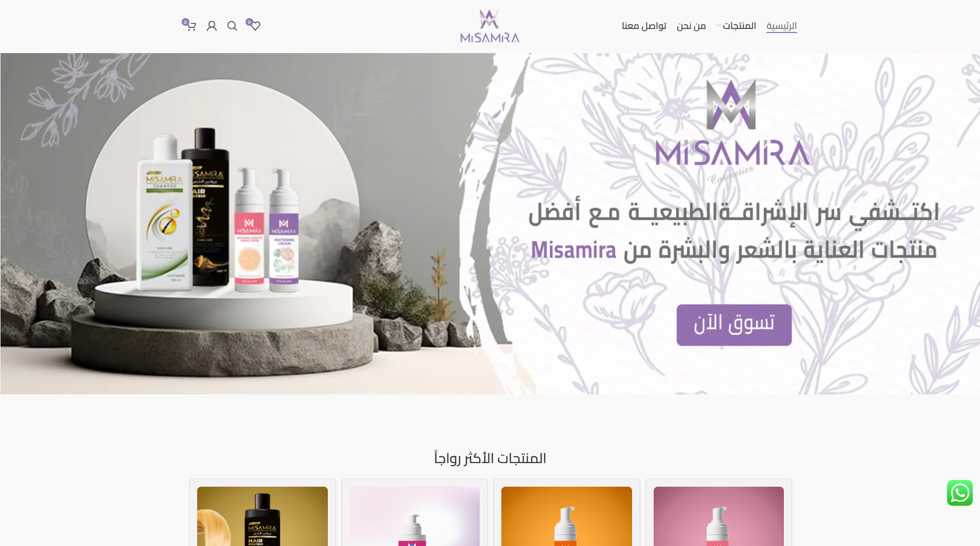Click the search magnifier icon
980x546 pixels.
[x=232, y=26]
